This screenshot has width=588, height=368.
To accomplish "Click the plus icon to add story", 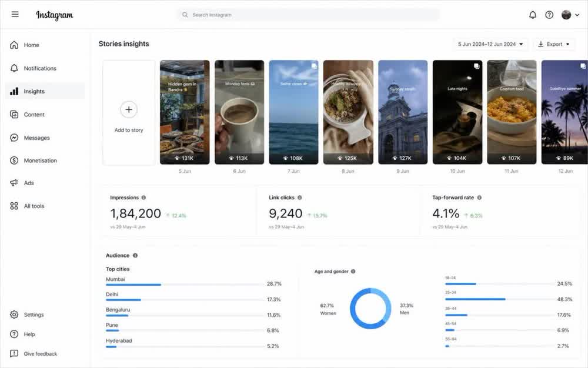I will [x=129, y=109].
